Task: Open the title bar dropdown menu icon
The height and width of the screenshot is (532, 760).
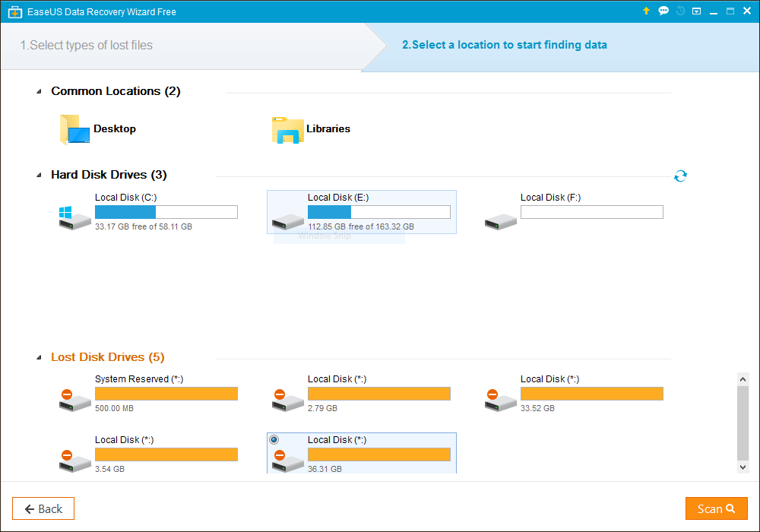Action: click(696, 11)
